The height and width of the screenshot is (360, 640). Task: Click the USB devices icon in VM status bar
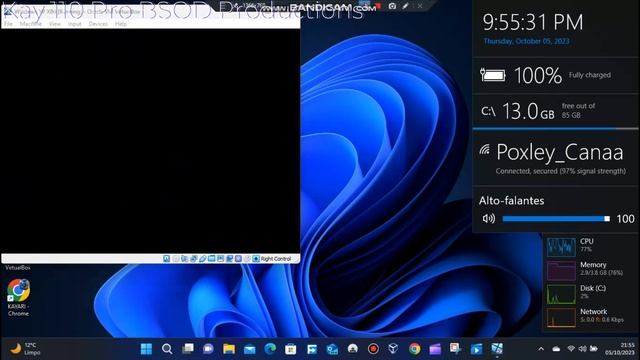click(202, 259)
